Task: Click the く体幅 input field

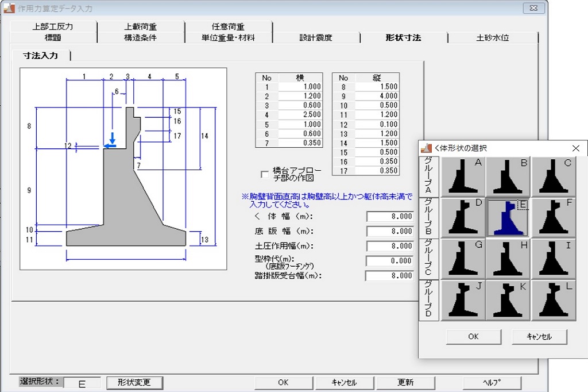Action: click(390, 217)
